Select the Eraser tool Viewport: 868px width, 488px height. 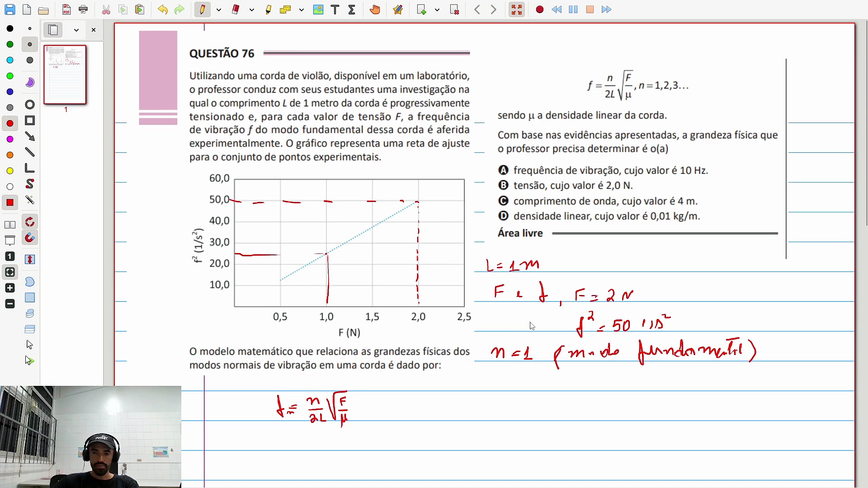pyautogui.click(x=236, y=9)
